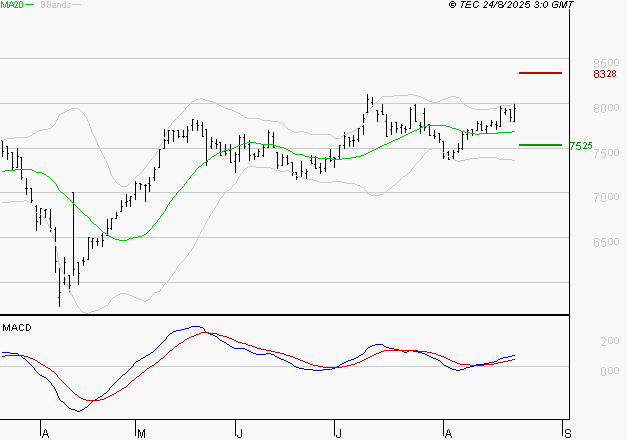Viewport: 627px width, 440px height.
Task: Click the green support line marker
Action: pos(540,145)
